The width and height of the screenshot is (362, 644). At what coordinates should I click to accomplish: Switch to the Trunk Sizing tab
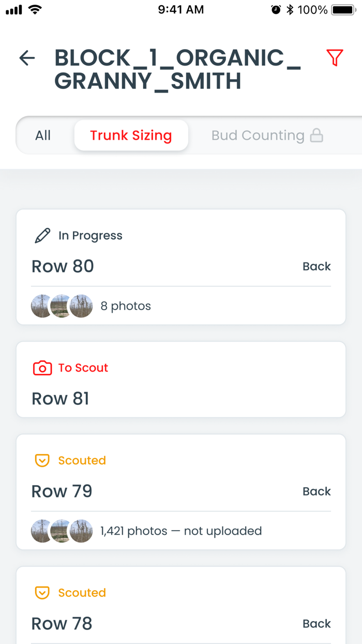(131, 135)
